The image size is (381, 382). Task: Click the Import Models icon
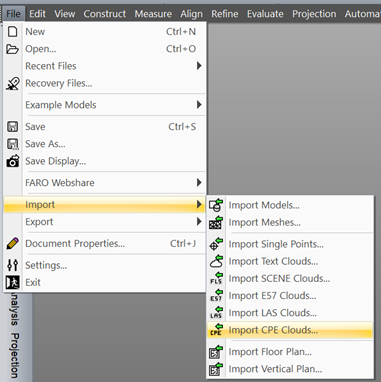coord(216,205)
